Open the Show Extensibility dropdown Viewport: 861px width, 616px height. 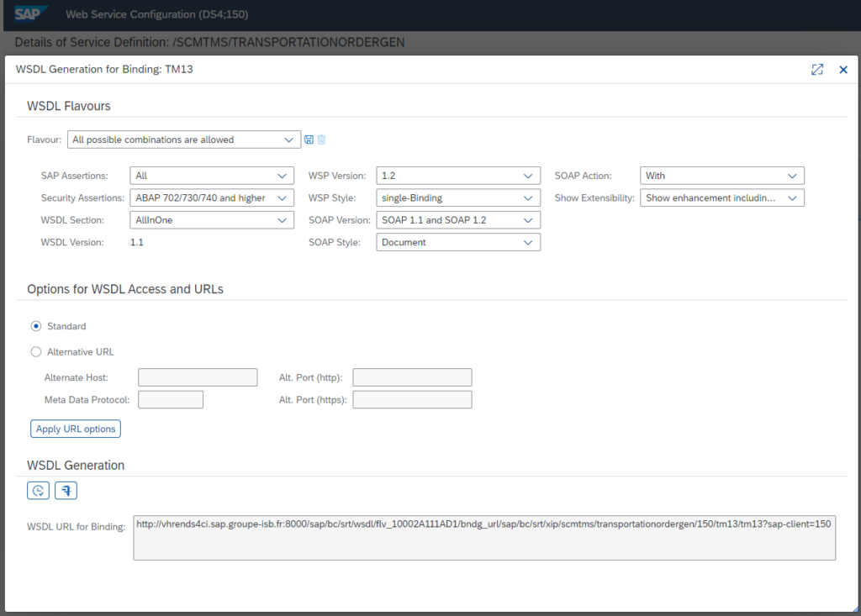click(722, 197)
